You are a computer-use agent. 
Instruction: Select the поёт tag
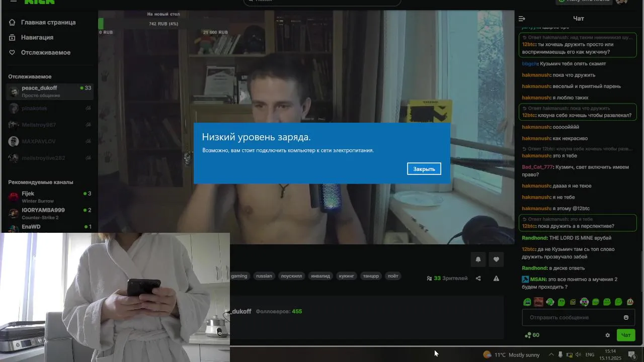pos(393,276)
